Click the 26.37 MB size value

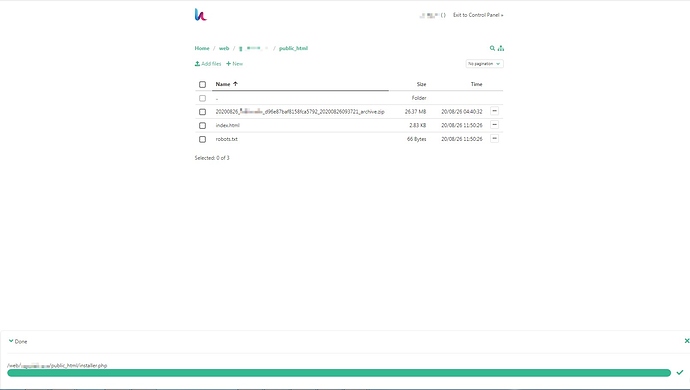click(x=415, y=112)
